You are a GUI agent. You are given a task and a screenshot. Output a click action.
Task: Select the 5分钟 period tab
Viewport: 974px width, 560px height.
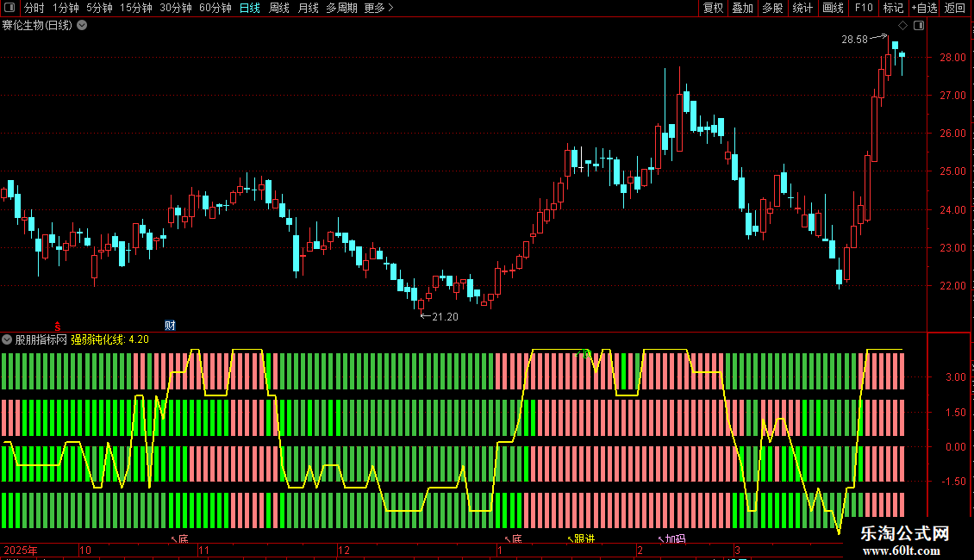[x=99, y=8]
